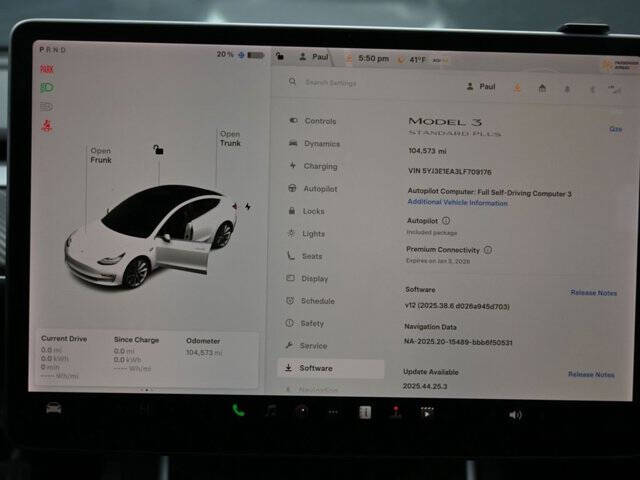The height and width of the screenshot is (480, 640).
Task: Open the Autopilot settings menu
Action: pyautogui.click(x=313, y=189)
